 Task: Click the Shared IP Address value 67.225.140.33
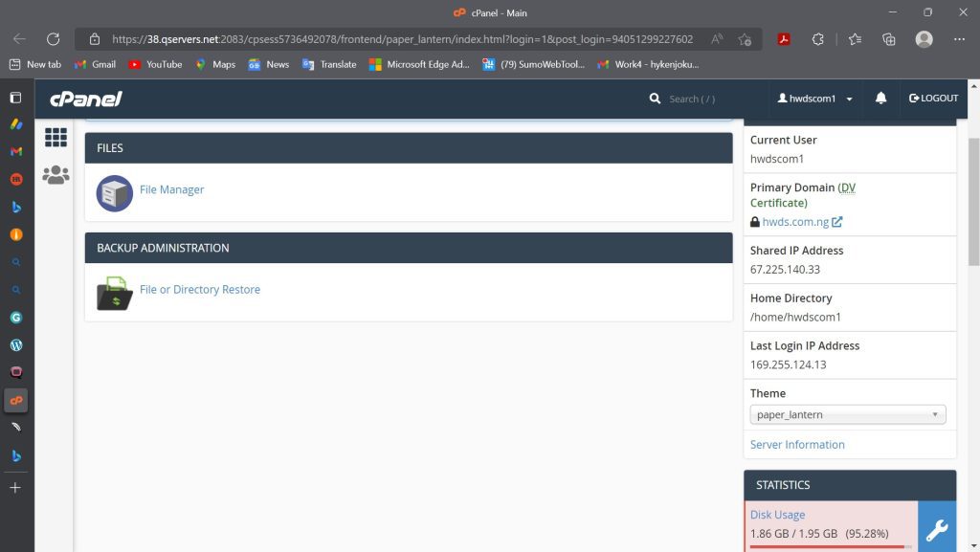[x=785, y=269]
